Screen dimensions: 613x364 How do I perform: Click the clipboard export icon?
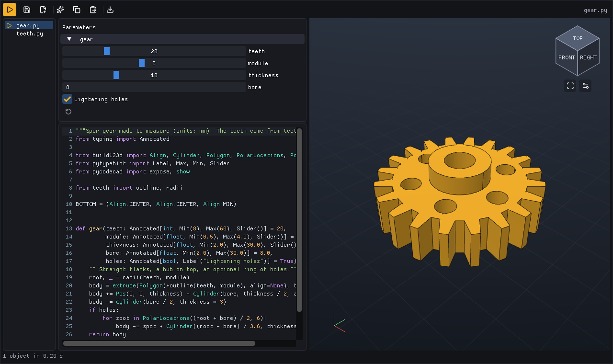tap(93, 10)
